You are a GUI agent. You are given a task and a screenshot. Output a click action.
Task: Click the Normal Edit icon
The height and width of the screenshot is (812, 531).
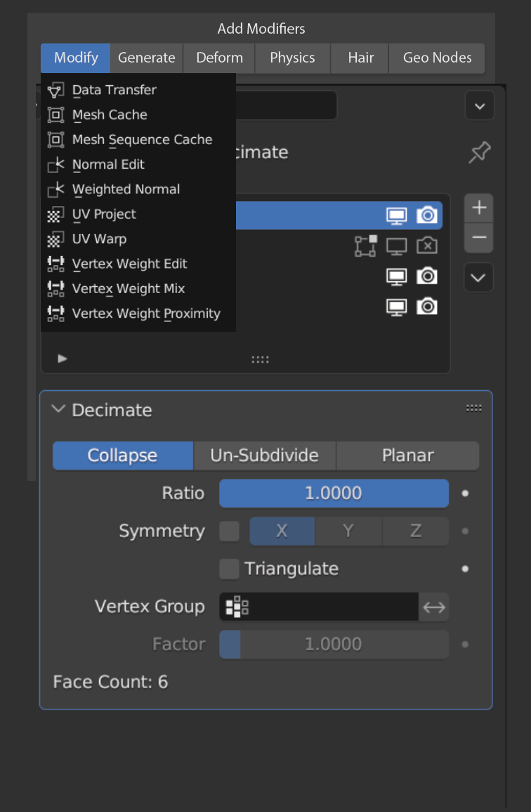point(55,165)
